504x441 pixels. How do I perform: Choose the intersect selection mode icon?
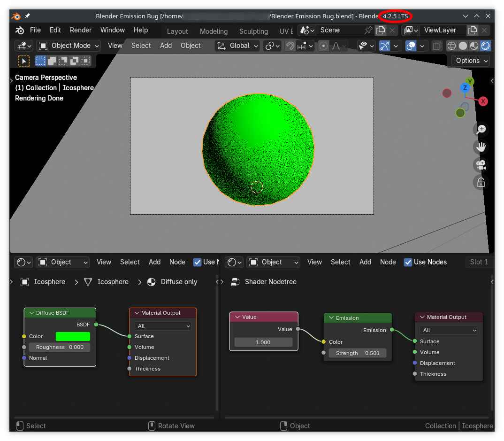click(86, 61)
